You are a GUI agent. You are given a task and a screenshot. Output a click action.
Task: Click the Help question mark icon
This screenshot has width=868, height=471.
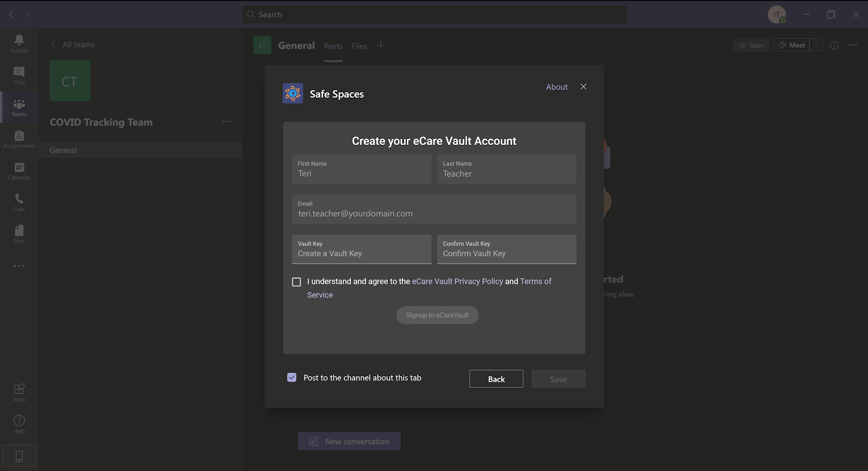click(19, 424)
